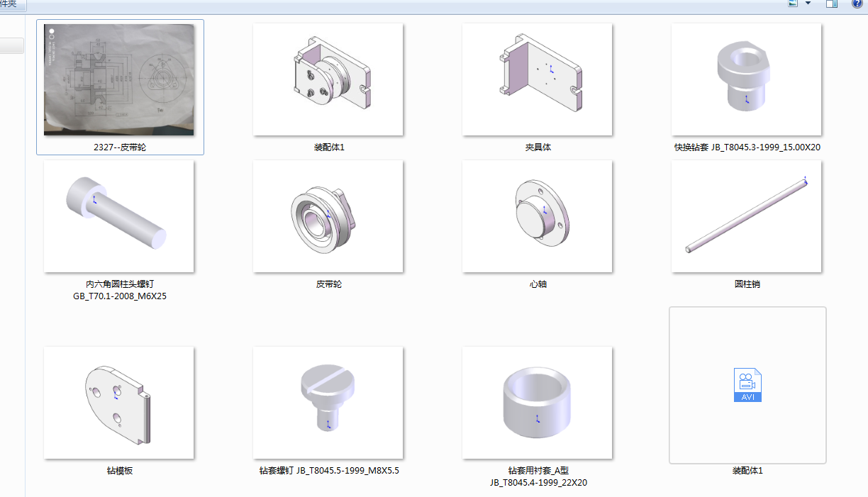Select the 夹具体 fixture body thumbnail

[538, 79]
